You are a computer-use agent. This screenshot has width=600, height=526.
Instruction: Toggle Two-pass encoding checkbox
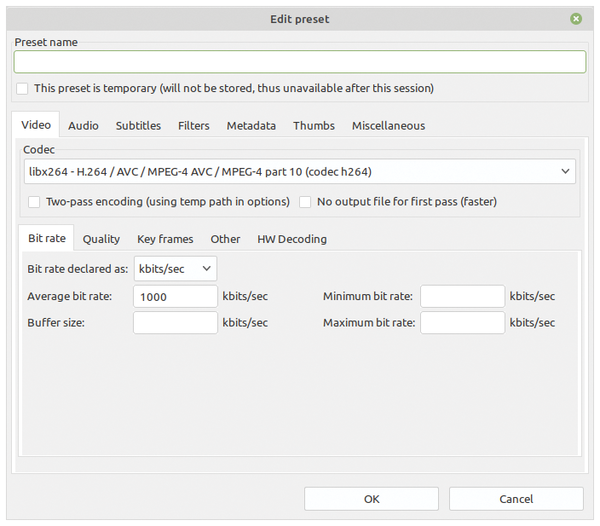coord(34,202)
